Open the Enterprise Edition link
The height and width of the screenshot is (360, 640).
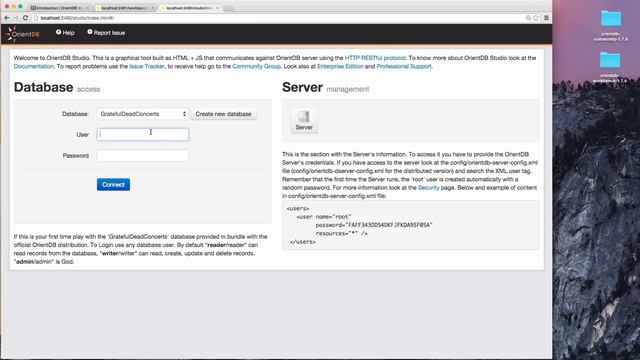[340, 66]
